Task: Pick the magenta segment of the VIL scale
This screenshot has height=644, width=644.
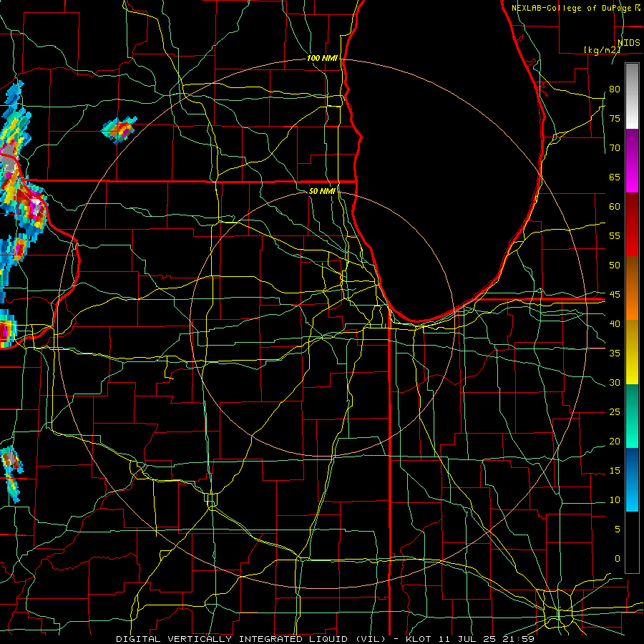Action: tap(632, 160)
